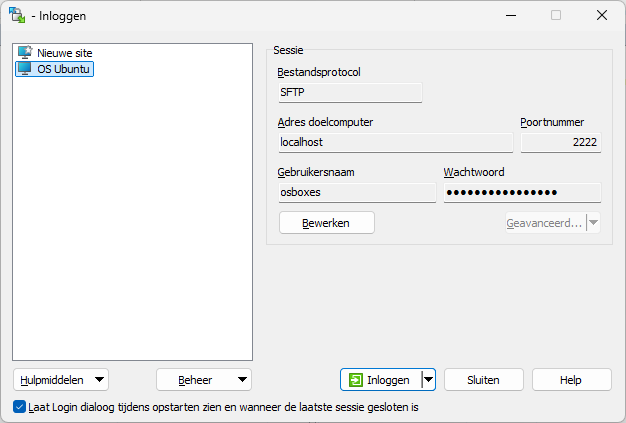
Task: Click the Poortnummer field showing 2222
Action: [561, 142]
